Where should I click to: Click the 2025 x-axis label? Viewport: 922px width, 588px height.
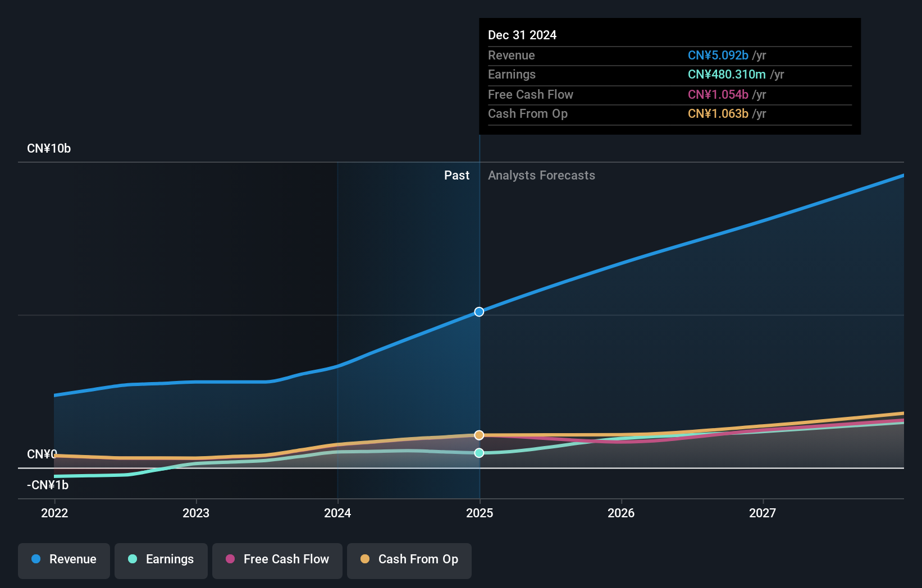point(480,513)
